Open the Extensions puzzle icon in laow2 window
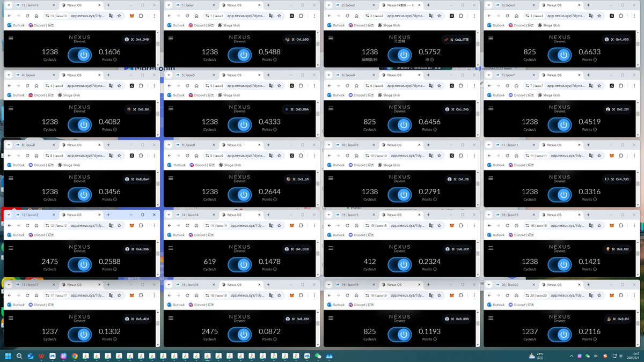Image resolution: width=644 pixels, height=362 pixels. [461, 16]
